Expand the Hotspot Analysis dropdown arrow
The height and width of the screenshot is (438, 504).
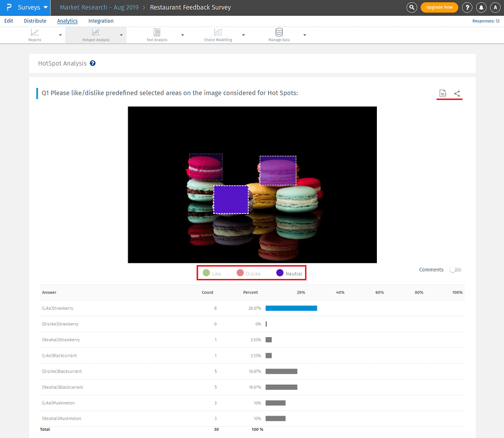121,35
